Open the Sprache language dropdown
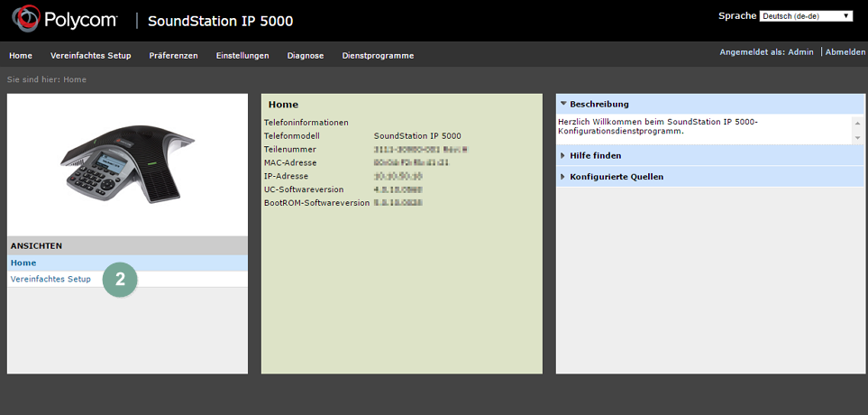 (x=806, y=16)
